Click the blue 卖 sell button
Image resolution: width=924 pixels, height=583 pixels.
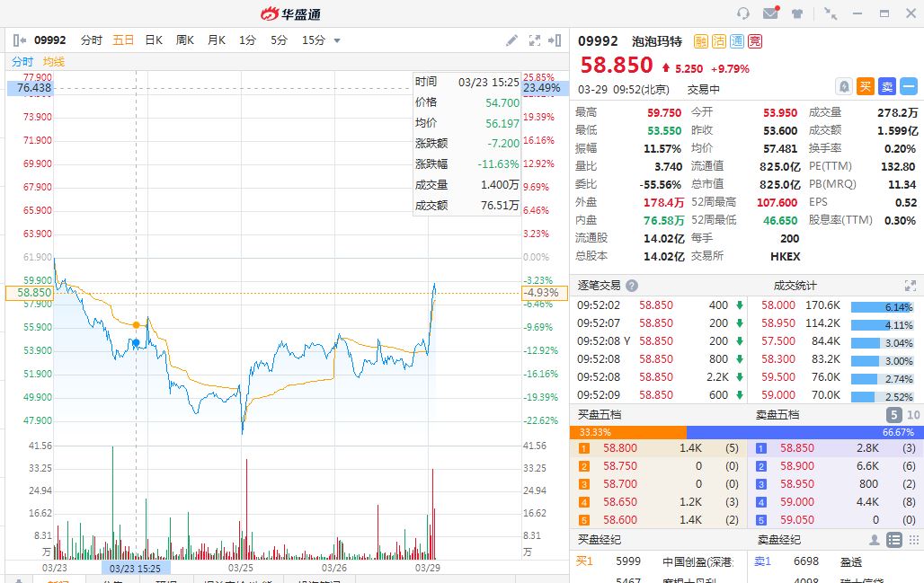click(x=887, y=86)
